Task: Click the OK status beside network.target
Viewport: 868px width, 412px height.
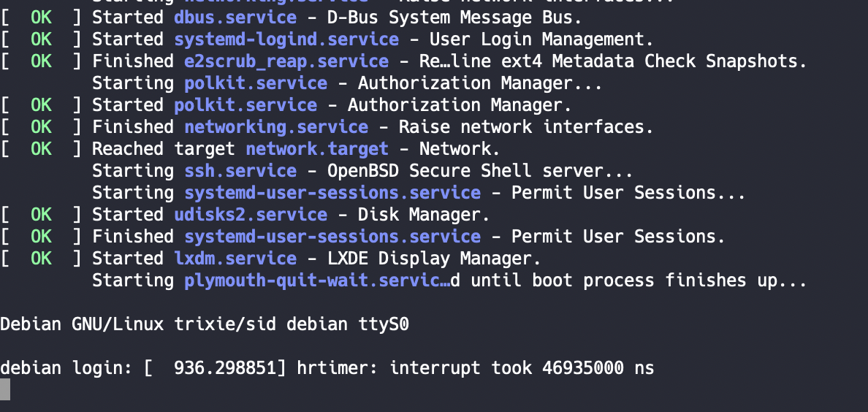Action: [x=41, y=149]
